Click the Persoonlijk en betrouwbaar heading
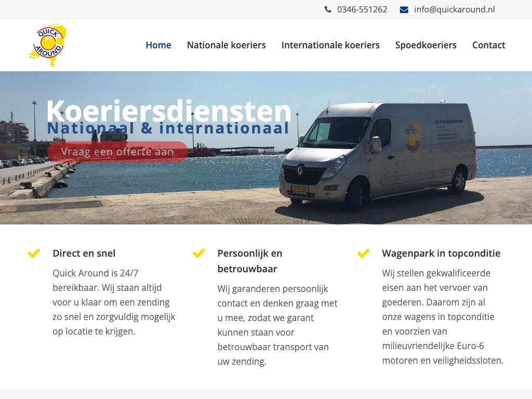The image size is (532, 399). tap(250, 261)
